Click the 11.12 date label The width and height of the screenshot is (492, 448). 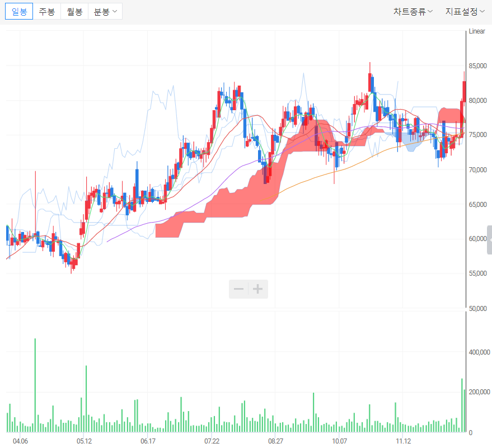pyautogui.click(x=403, y=441)
